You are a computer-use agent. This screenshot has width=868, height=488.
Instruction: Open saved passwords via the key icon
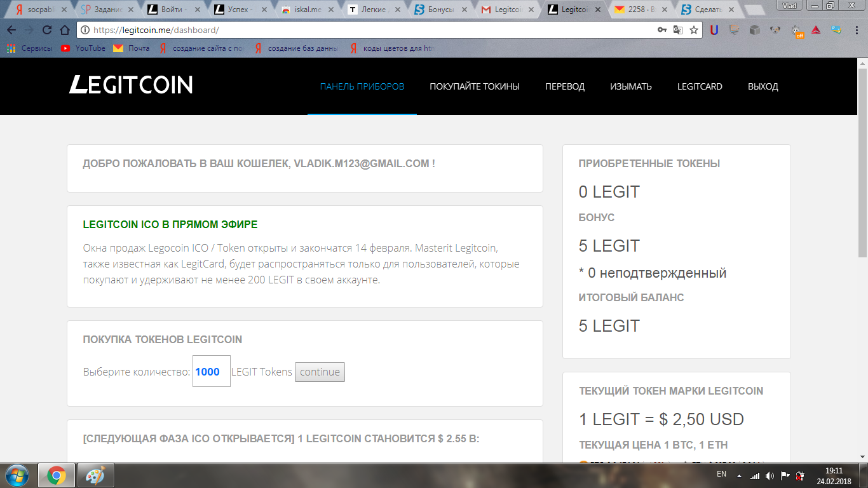click(661, 30)
